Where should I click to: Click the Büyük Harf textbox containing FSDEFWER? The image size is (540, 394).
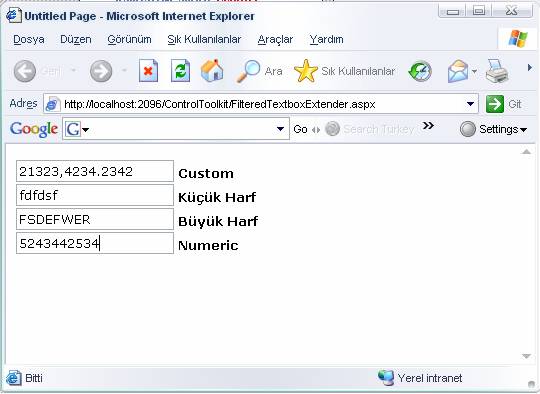pos(95,219)
